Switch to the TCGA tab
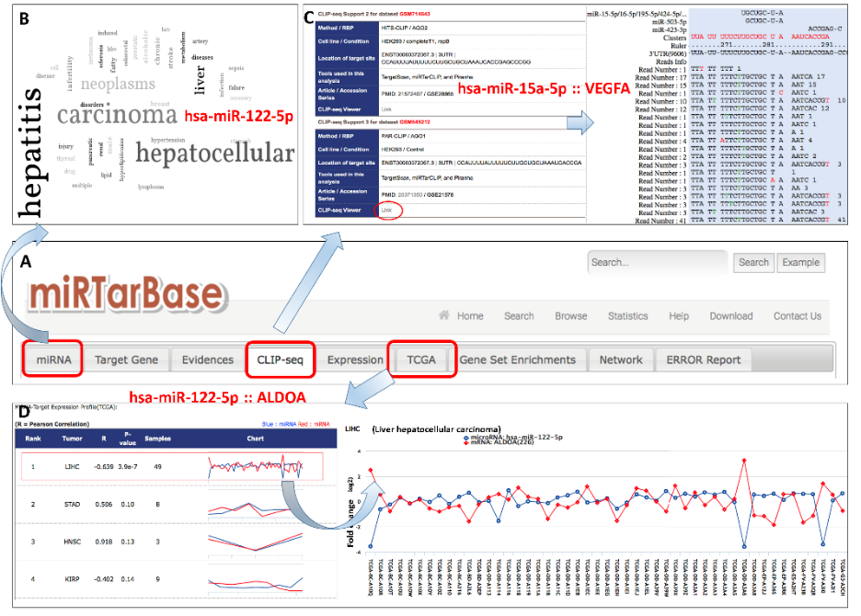Image resolution: width=861 pixels, height=616 pixels. (x=420, y=359)
